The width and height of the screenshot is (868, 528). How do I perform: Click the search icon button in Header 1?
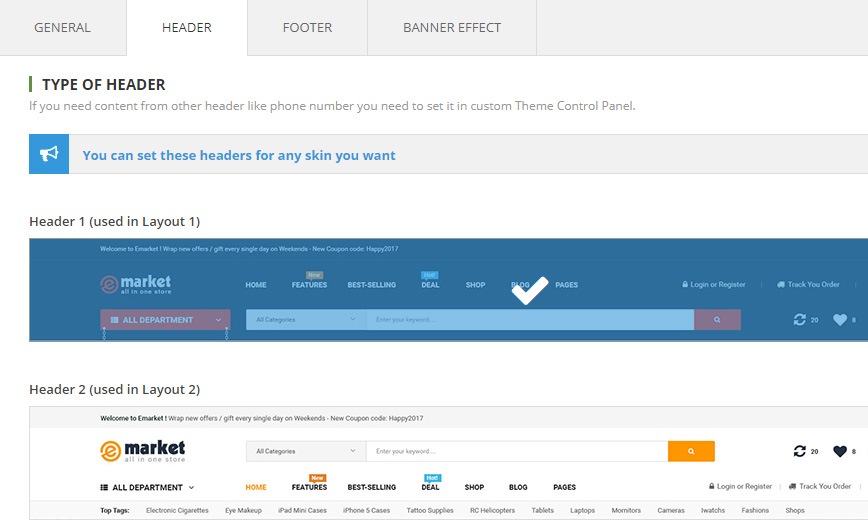tap(717, 319)
